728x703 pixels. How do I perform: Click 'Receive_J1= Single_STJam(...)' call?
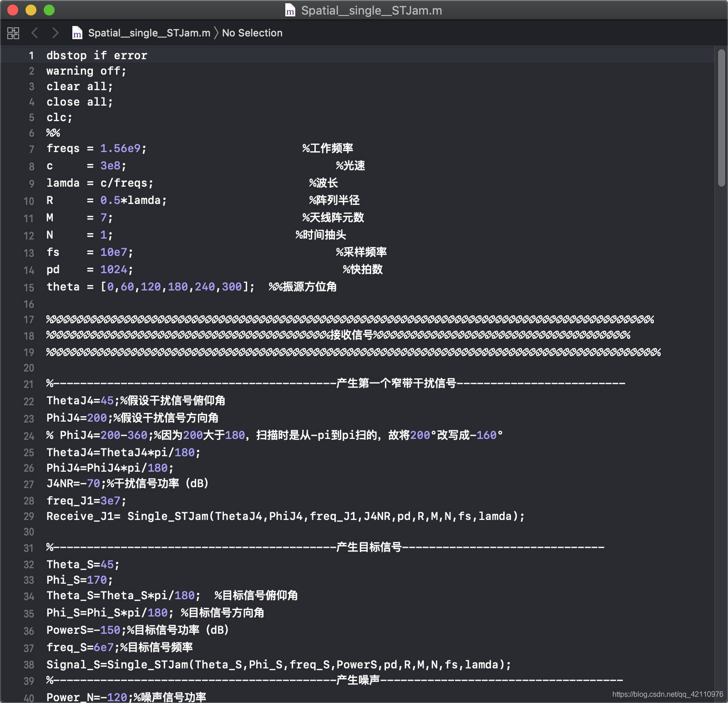286,516
